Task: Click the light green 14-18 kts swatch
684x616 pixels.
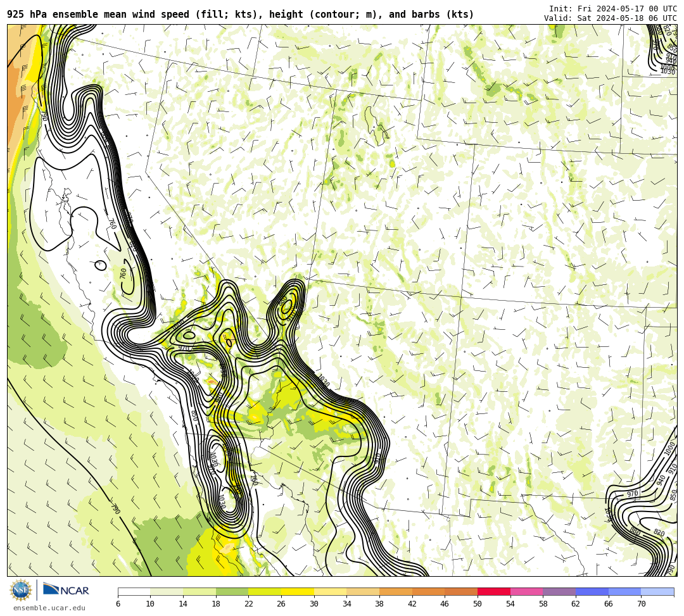Action: 199,591
